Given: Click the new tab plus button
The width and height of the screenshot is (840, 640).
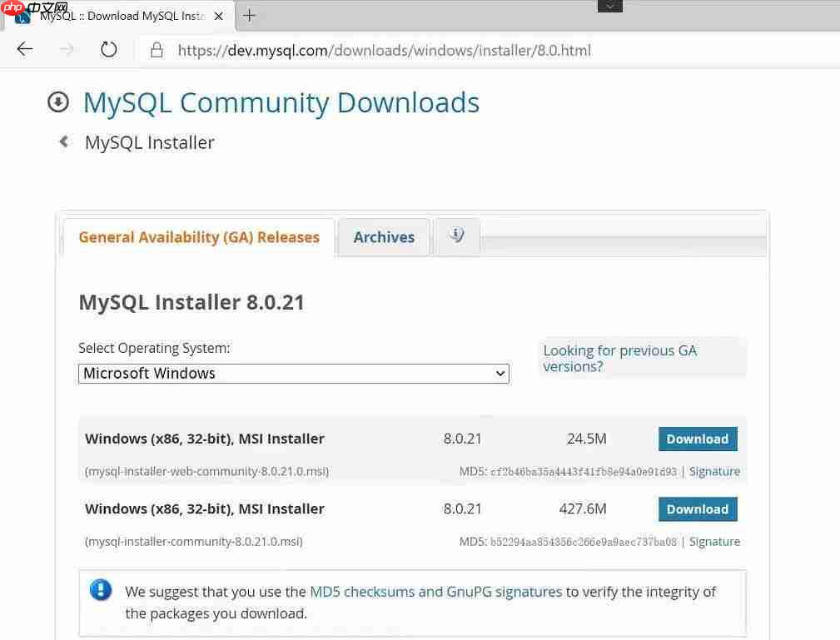Looking at the screenshot, I should point(249,15).
